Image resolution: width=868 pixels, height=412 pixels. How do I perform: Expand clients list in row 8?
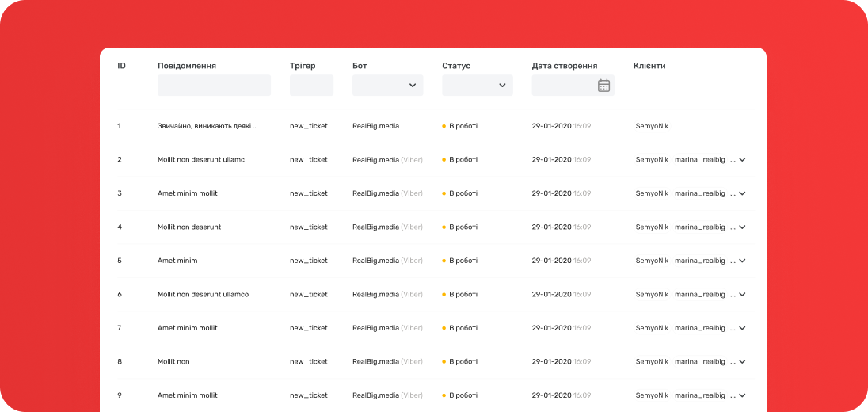[742, 362]
